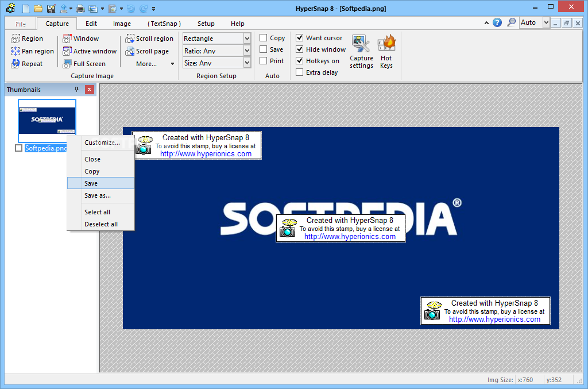Start a Pan region capture
Image resolution: width=588 pixels, height=389 pixels.
coord(32,51)
